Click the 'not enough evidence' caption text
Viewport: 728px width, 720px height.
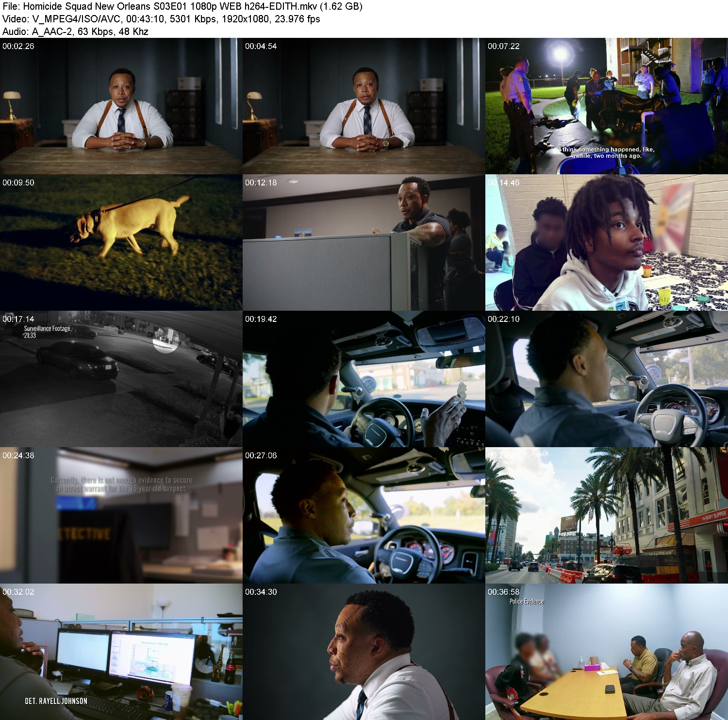pos(121,484)
